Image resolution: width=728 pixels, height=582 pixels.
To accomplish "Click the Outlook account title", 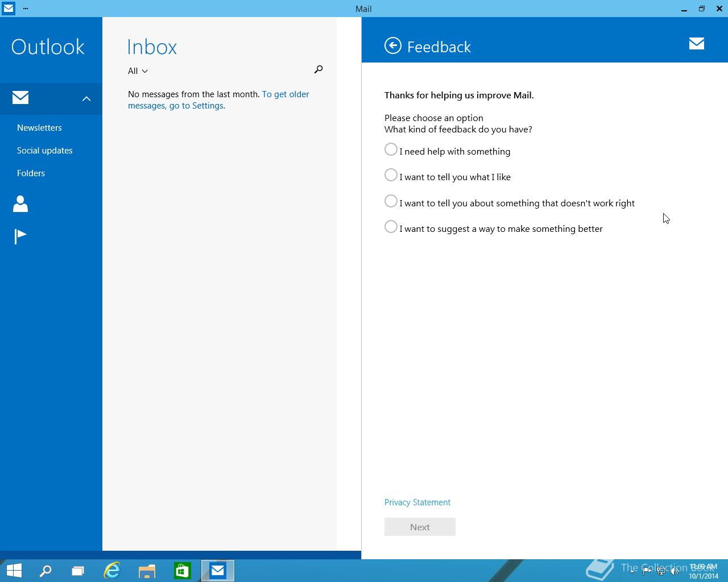I will pos(48,47).
